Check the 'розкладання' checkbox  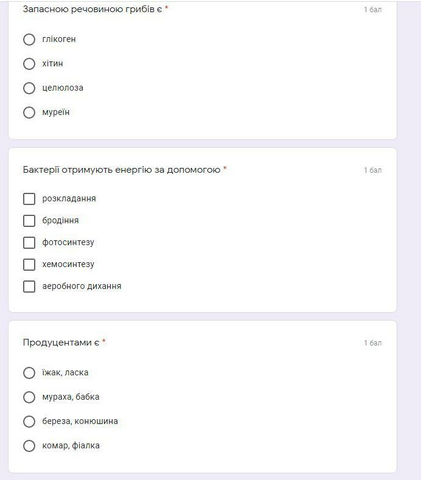tap(29, 199)
